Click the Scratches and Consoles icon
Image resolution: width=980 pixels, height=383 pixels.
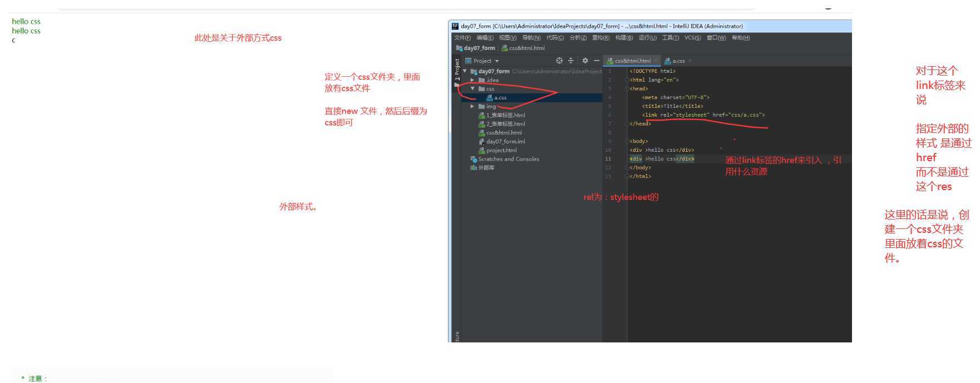474,159
